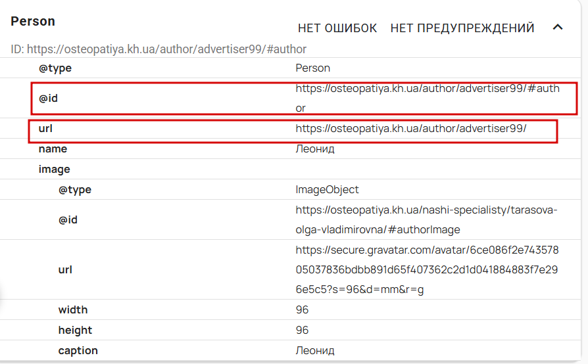Click the Person heading title
The height and width of the screenshot is (364, 588).
[33, 21]
